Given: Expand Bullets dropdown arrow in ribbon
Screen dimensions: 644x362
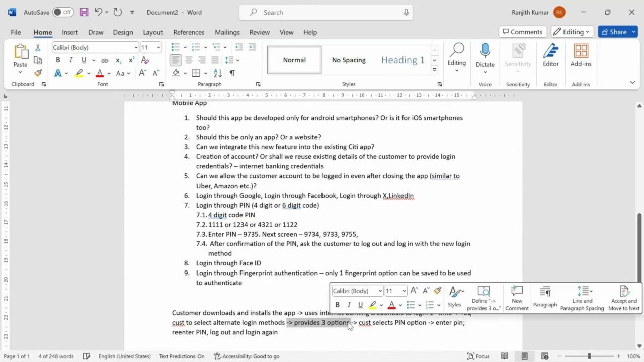Looking at the screenshot, I should pos(185,47).
